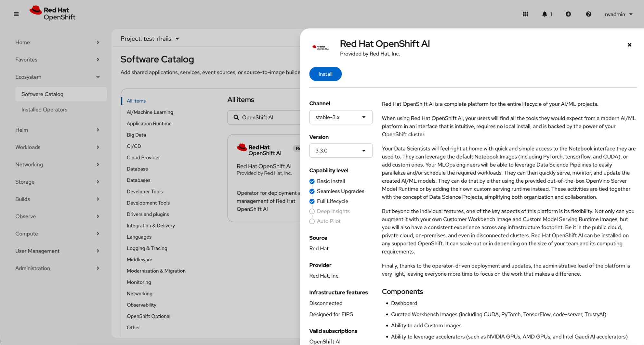Viewport: 644px width, 345px height.
Task: Open the notifications bell
Action: pyautogui.click(x=544, y=14)
